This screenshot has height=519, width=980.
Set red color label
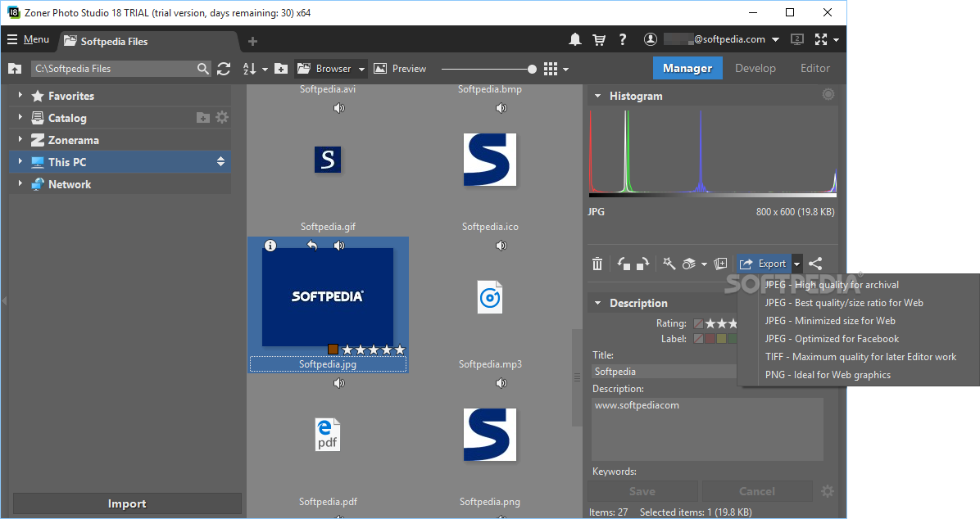(x=710, y=339)
